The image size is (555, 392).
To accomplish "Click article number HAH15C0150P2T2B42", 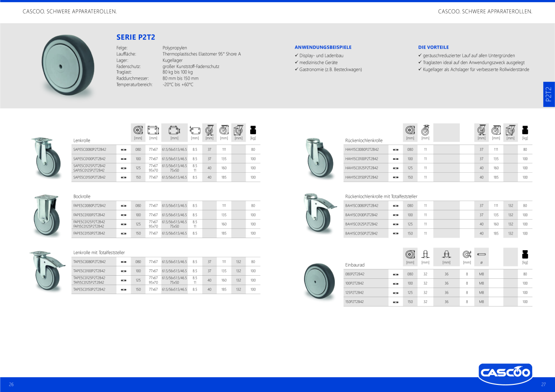I will tap(362, 177).
